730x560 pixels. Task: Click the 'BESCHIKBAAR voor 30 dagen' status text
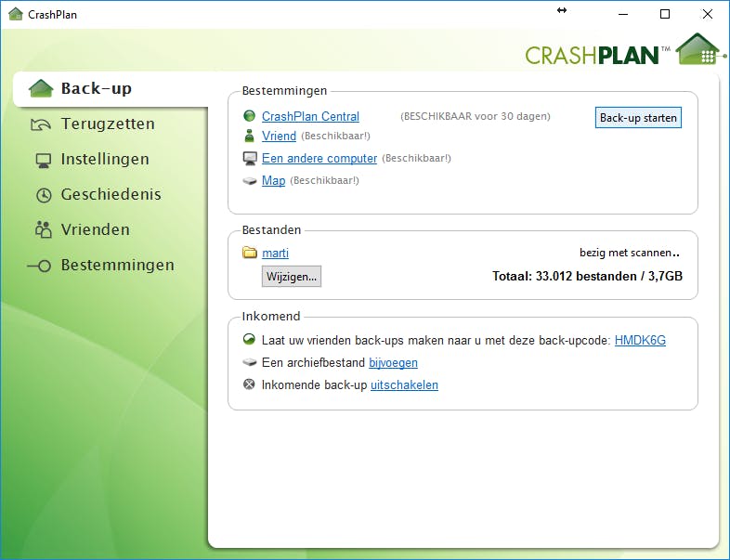pyautogui.click(x=476, y=116)
